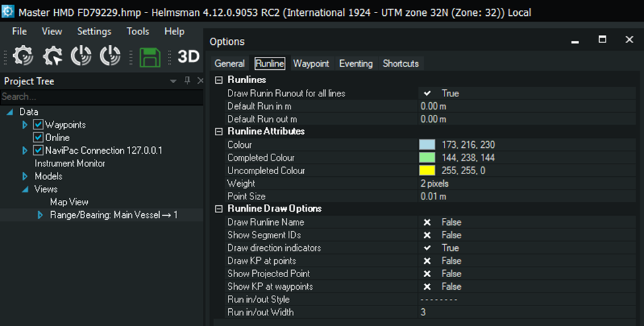Click the Completed Colour value 144, 238, 144
Image resolution: width=644 pixels, height=326 pixels.
point(468,158)
